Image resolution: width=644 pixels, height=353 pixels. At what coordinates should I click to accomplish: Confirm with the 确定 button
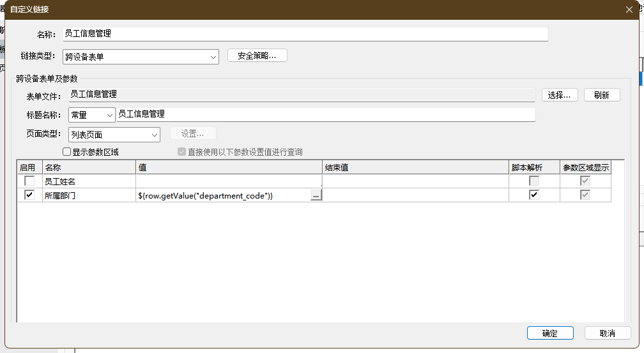pos(549,333)
